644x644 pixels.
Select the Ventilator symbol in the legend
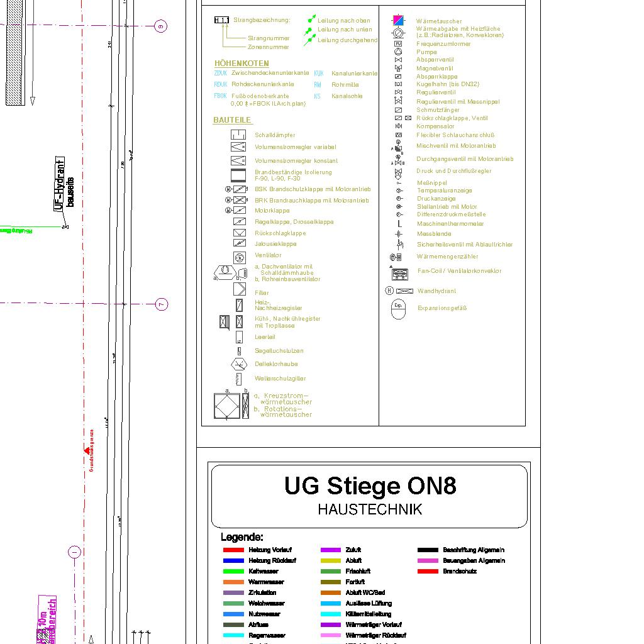[239, 257]
